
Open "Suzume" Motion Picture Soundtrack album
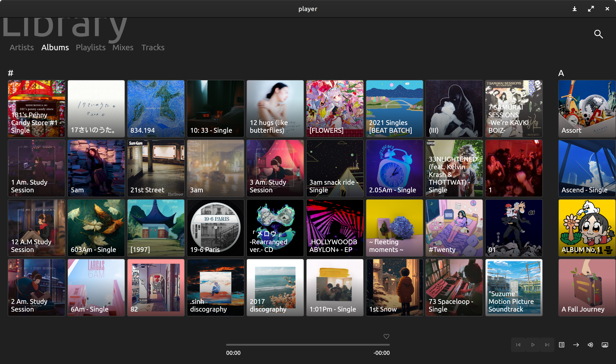click(x=514, y=288)
